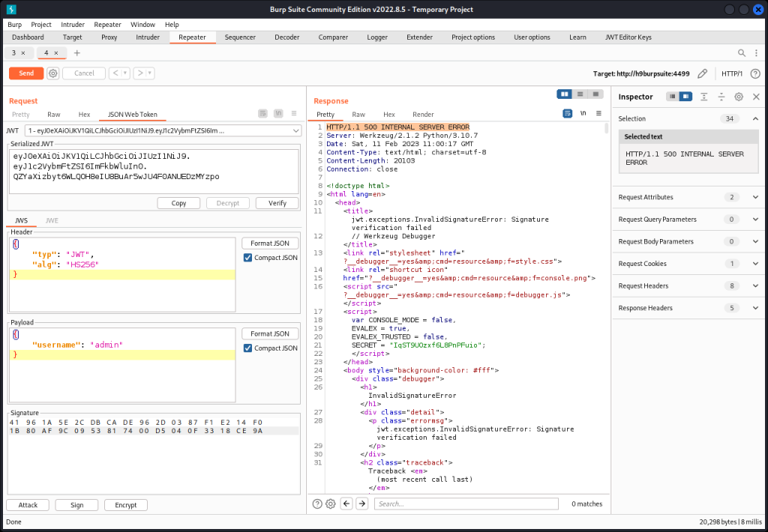Go back to previous request with left arrow
768x532 pixels.
click(x=115, y=73)
